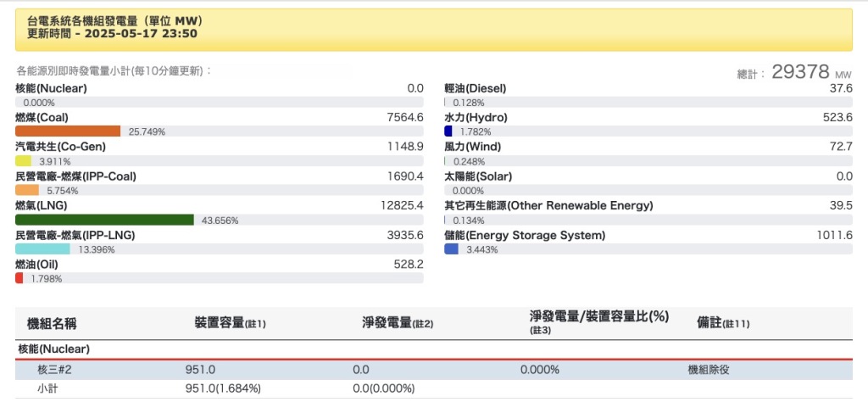Click the dark blue Hydro bar
The height and width of the screenshot is (402, 868).
pos(448,131)
